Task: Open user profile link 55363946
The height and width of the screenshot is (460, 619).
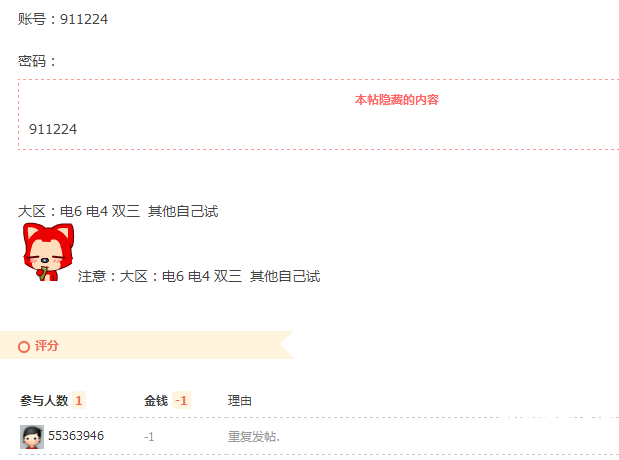Action: (x=76, y=436)
